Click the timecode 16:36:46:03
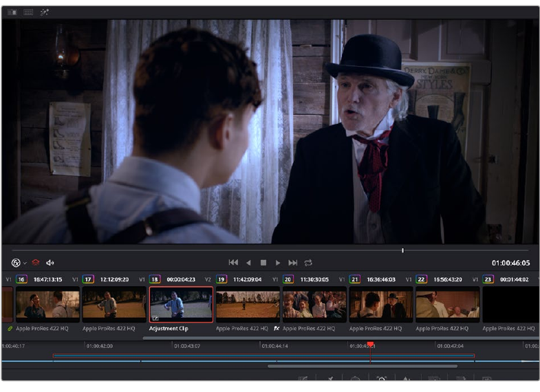 [381, 279]
